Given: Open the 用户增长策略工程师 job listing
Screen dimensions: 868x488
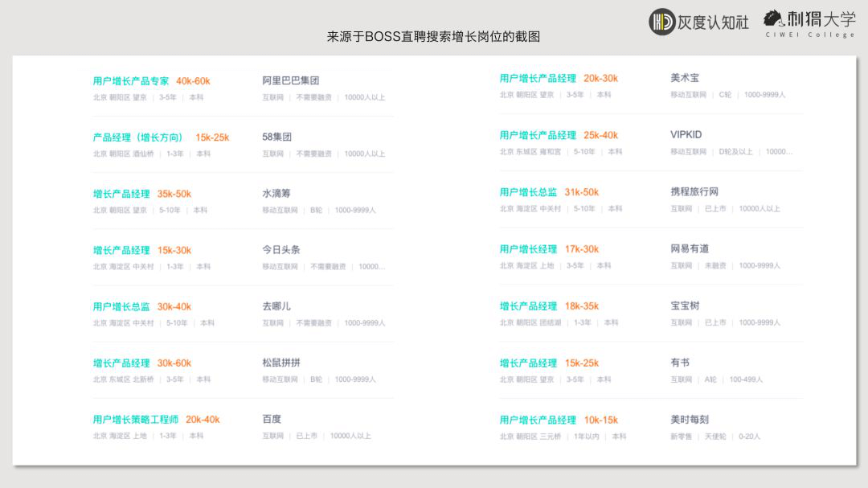Looking at the screenshot, I should [136, 420].
